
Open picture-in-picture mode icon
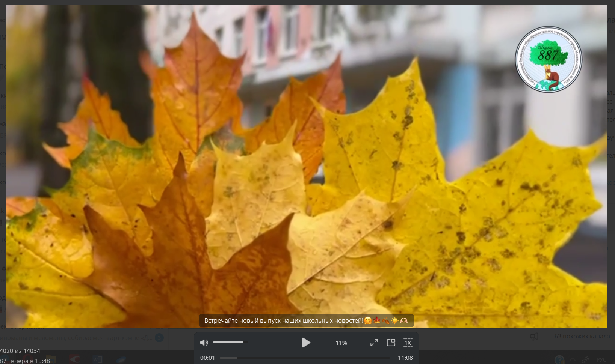pyautogui.click(x=391, y=343)
